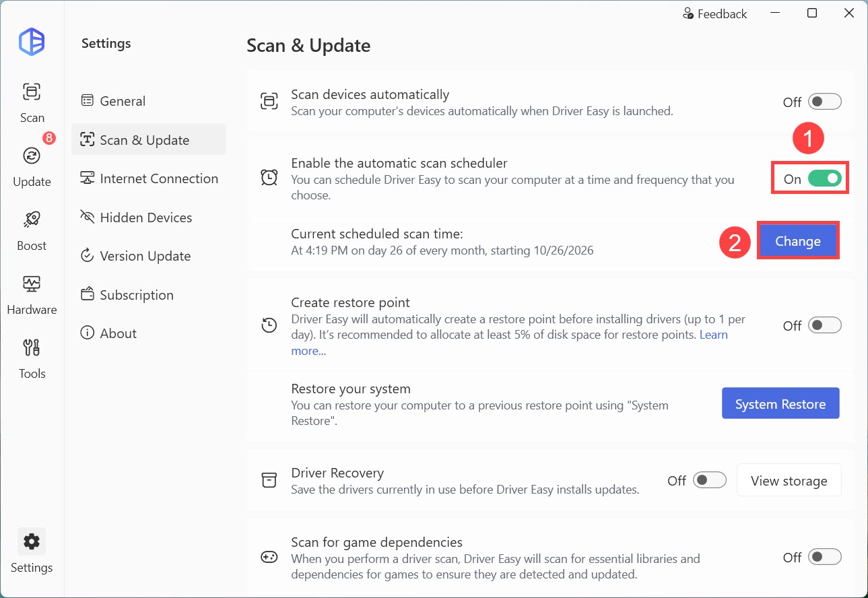Click the restore point history icon
The width and height of the screenshot is (868, 598).
pyautogui.click(x=269, y=325)
